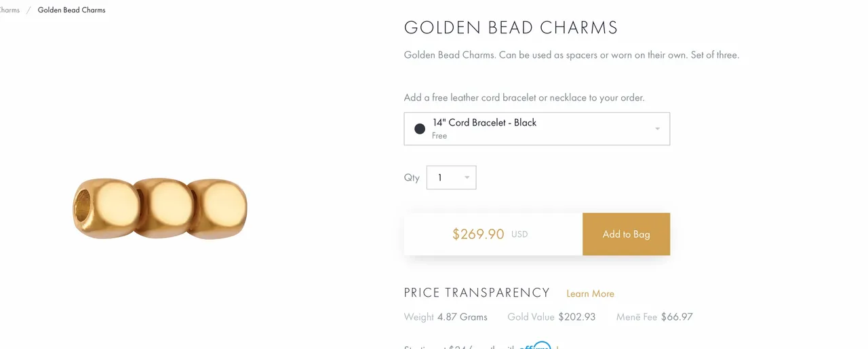Image resolution: width=868 pixels, height=349 pixels.
Task: Open the quantity selector showing 1
Action: click(x=452, y=178)
